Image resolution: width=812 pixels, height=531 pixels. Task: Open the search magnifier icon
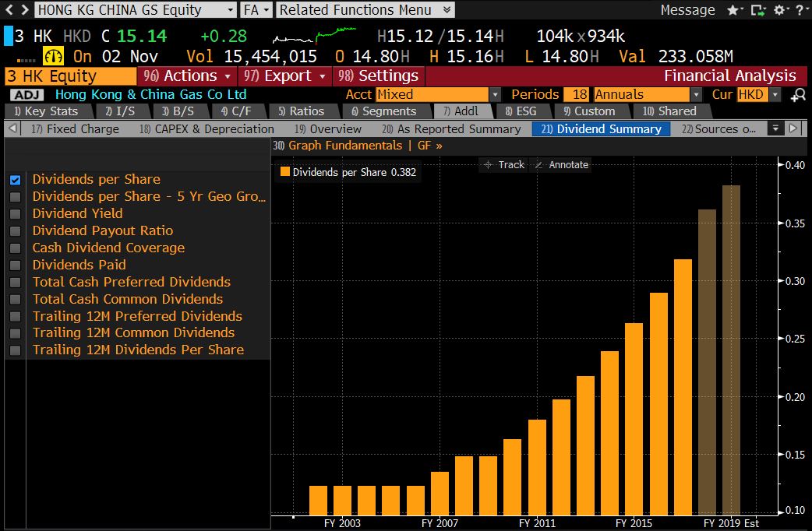tap(798, 95)
